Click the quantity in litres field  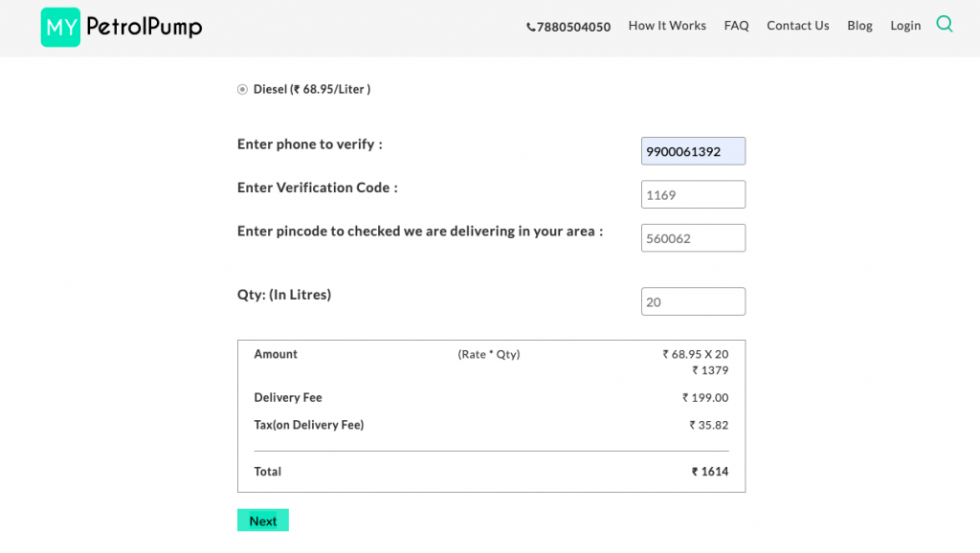click(x=693, y=302)
